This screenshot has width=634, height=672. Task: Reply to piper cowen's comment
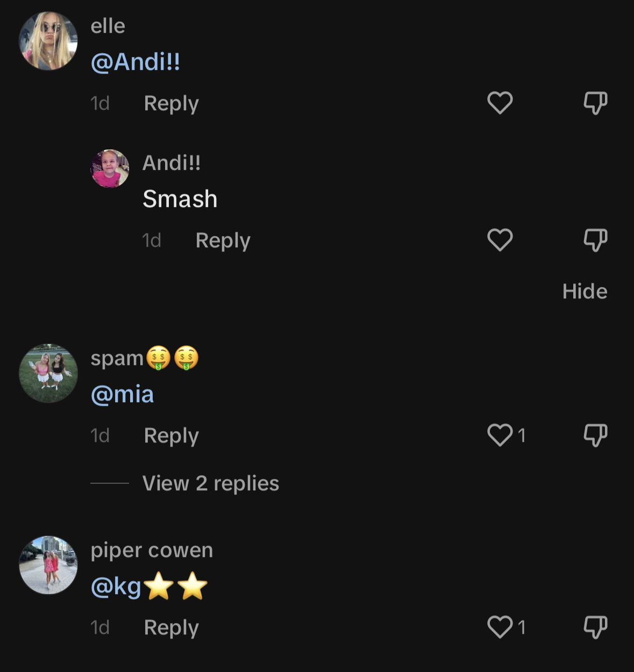coord(171,627)
